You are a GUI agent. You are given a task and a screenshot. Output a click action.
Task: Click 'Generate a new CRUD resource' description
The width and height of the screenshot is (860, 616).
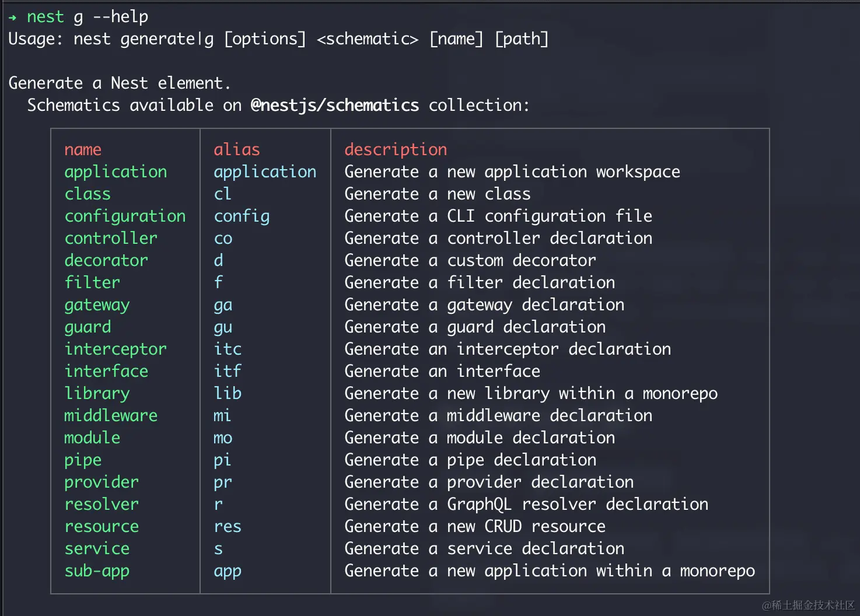click(475, 527)
